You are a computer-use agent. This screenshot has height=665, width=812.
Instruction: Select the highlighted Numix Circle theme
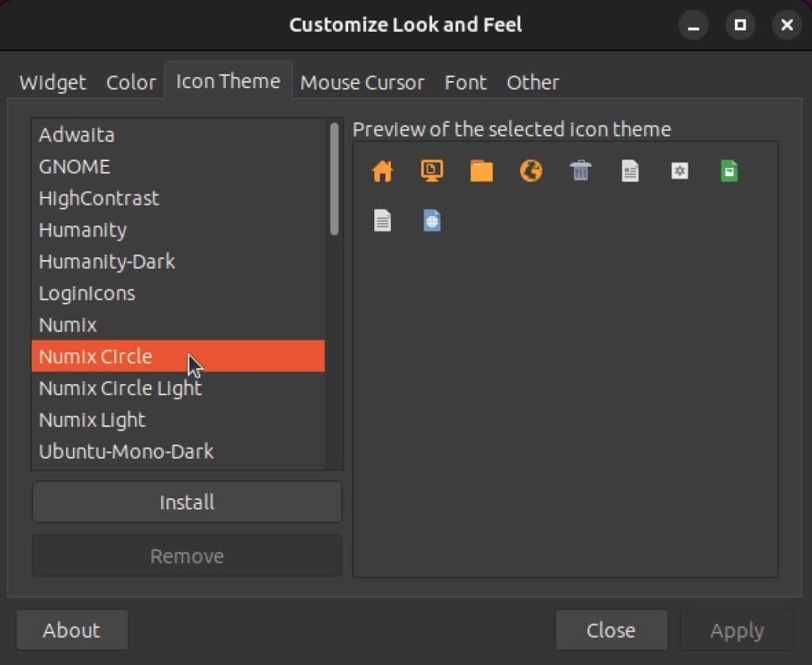pyautogui.click(x=178, y=356)
